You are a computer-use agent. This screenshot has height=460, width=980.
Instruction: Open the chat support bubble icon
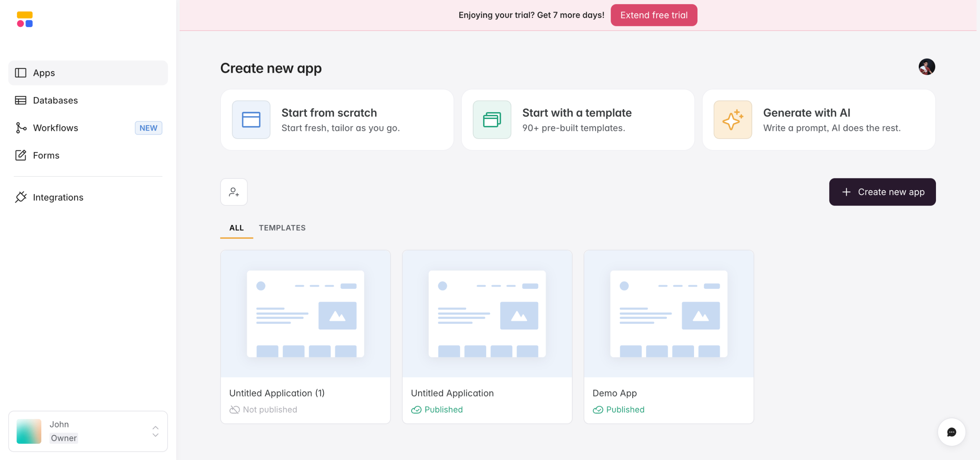pos(951,432)
